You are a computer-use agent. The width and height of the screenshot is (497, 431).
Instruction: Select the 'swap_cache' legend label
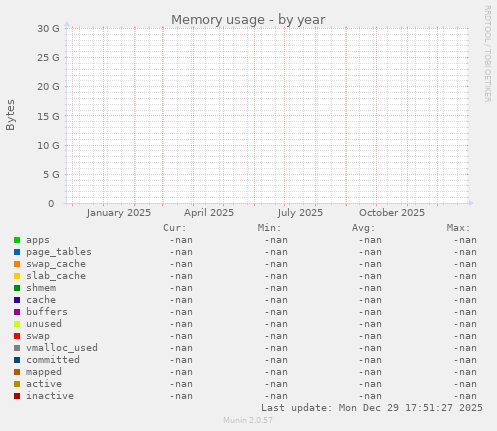[x=56, y=264]
